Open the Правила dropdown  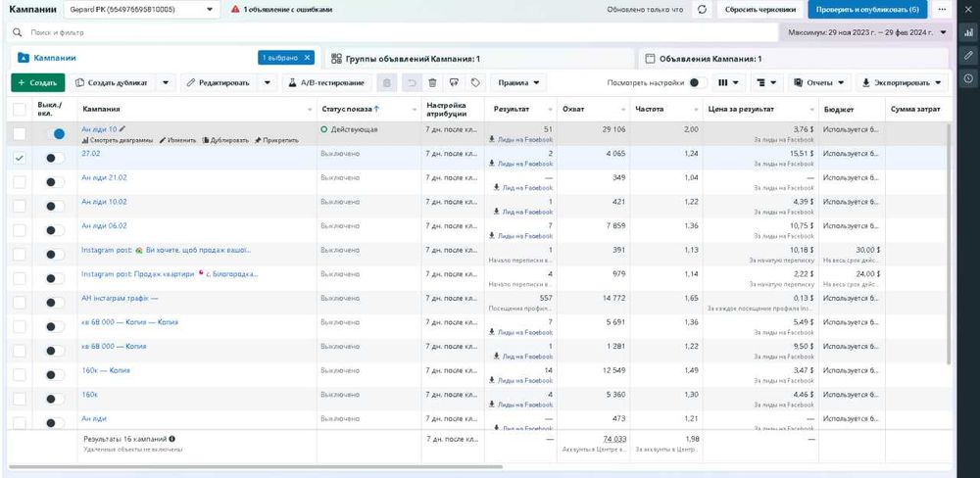point(518,82)
